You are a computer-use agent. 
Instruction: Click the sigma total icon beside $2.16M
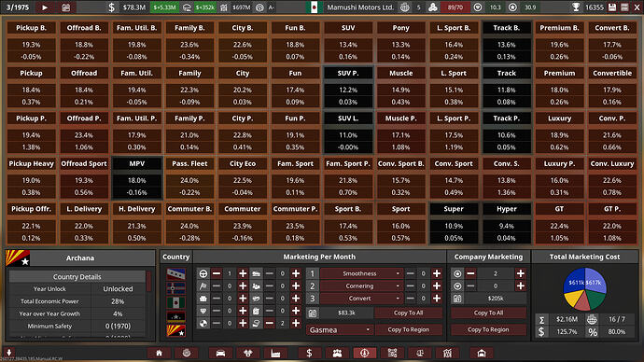pyautogui.click(x=541, y=319)
